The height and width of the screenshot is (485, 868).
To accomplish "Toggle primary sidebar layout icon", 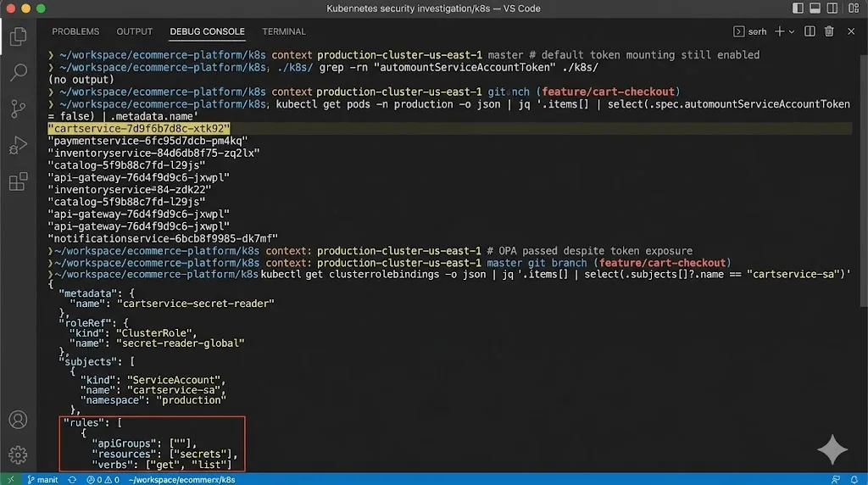I will pyautogui.click(x=798, y=8).
